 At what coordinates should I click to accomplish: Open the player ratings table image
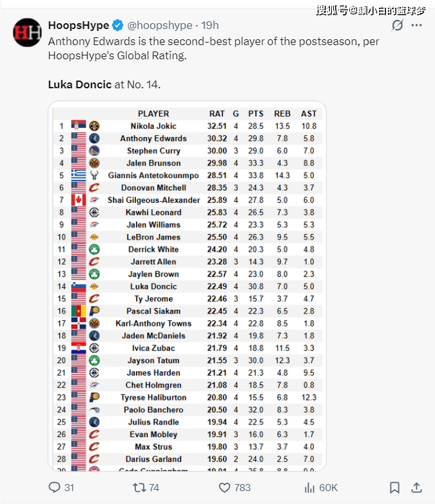point(187,286)
